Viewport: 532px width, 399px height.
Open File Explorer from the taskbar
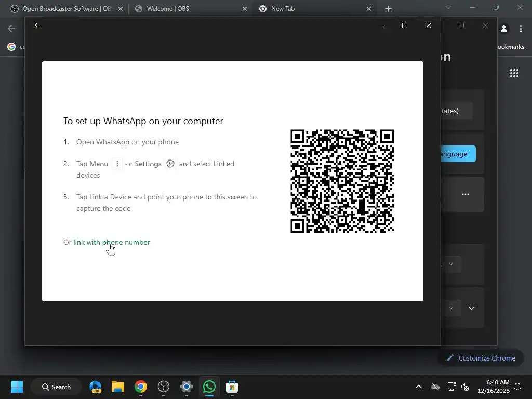(118, 387)
